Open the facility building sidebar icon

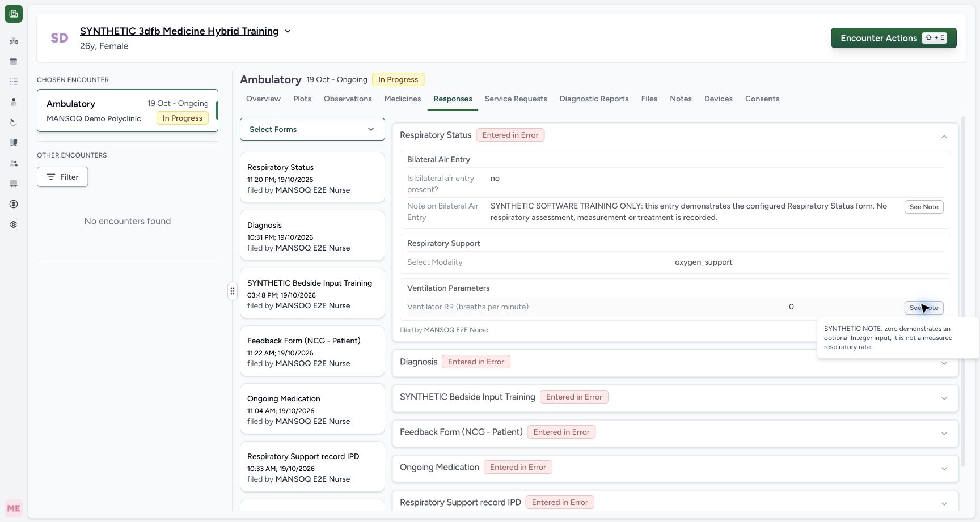[x=14, y=41]
